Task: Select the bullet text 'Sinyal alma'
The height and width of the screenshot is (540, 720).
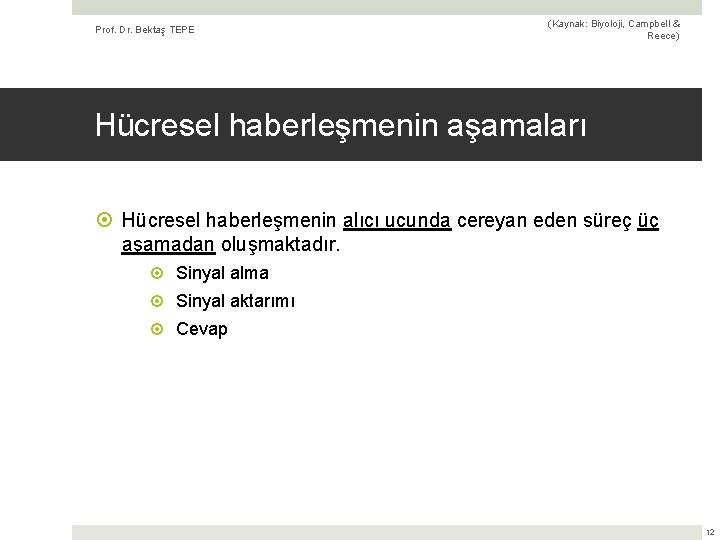Action: 222,273
